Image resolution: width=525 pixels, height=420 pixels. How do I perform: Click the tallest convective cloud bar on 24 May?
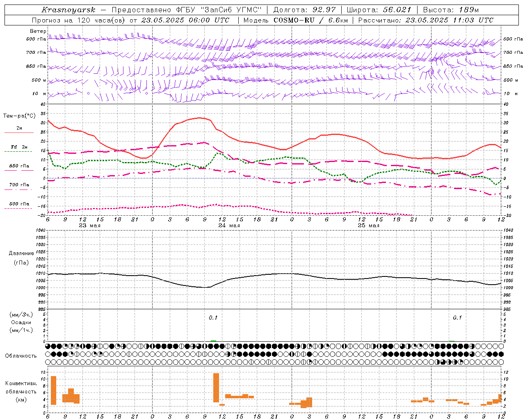(216, 388)
